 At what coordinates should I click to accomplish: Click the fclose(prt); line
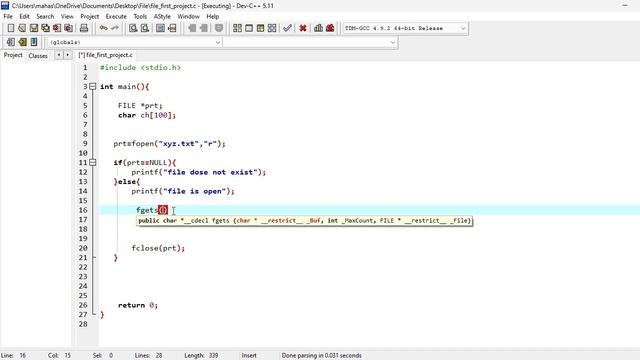click(x=158, y=248)
